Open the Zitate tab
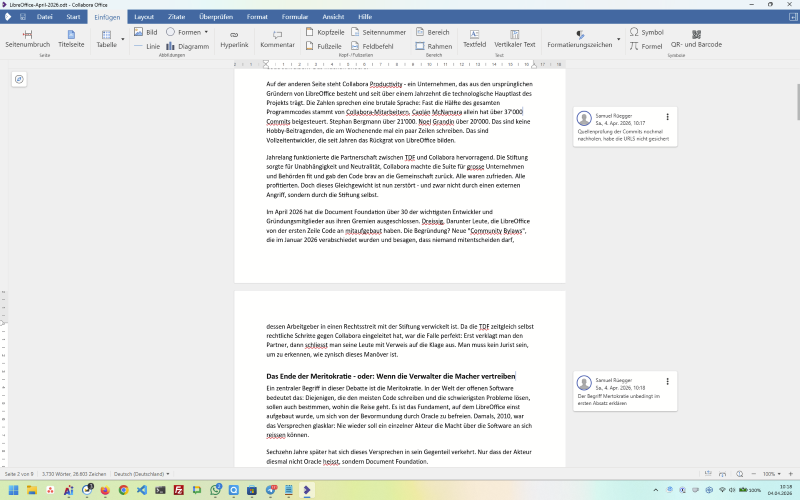 point(177,17)
